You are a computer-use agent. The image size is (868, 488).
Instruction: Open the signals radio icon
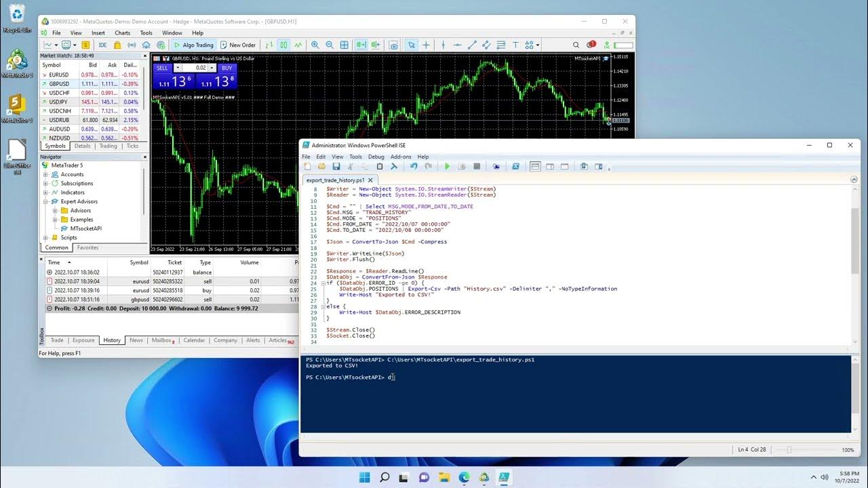point(132,45)
